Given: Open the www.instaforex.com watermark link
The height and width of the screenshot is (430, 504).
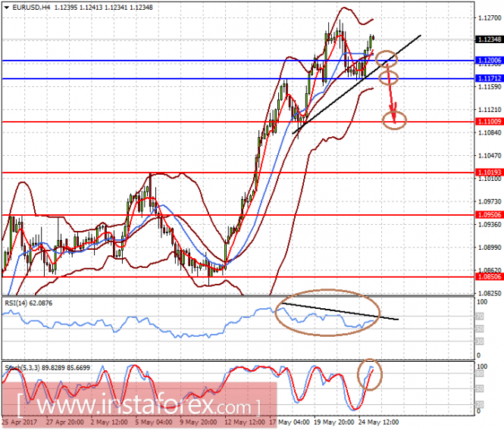Looking at the screenshot, I should (x=139, y=405).
